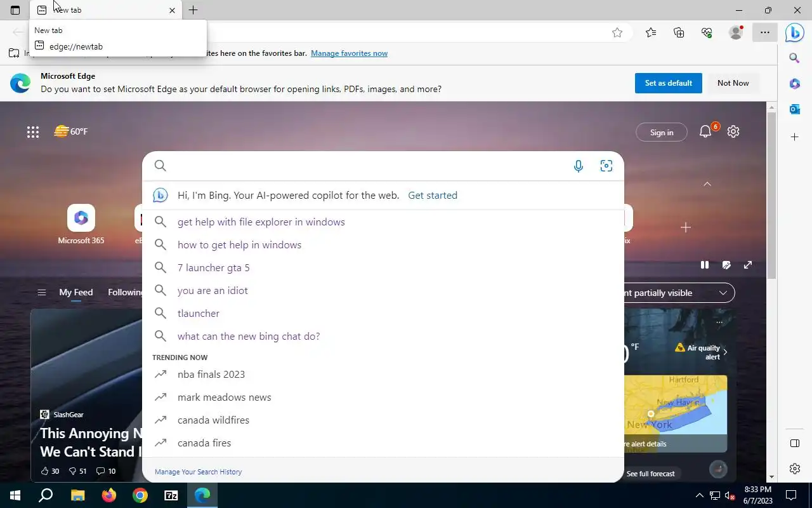Image resolution: width=812 pixels, height=508 pixels.
Task: Toggle sidebar layout icon at bottom
Action: pyautogui.click(x=794, y=443)
